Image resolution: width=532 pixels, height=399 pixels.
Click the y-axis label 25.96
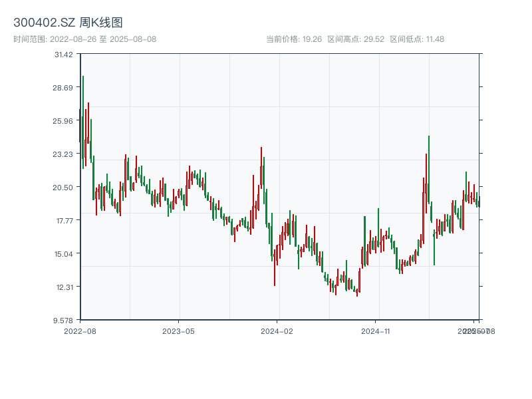pyautogui.click(x=63, y=121)
